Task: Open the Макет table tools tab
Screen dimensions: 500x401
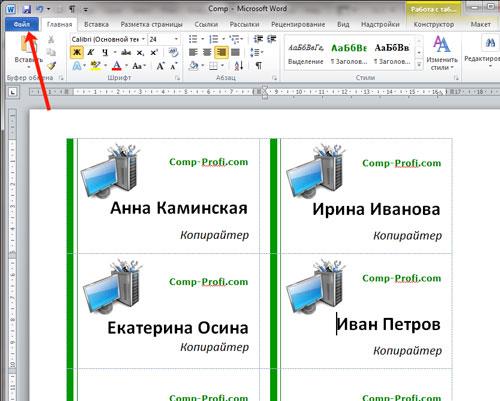Action: tap(481, 24)
